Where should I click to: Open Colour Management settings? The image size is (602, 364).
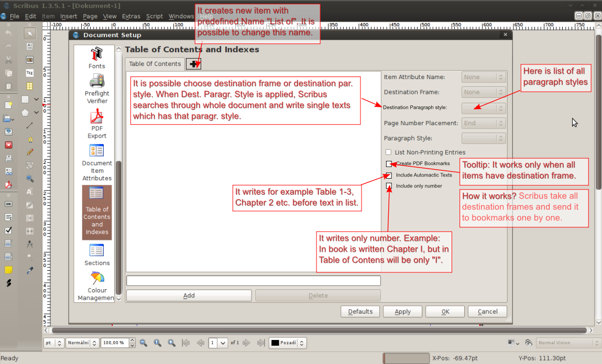click(96, 286)
